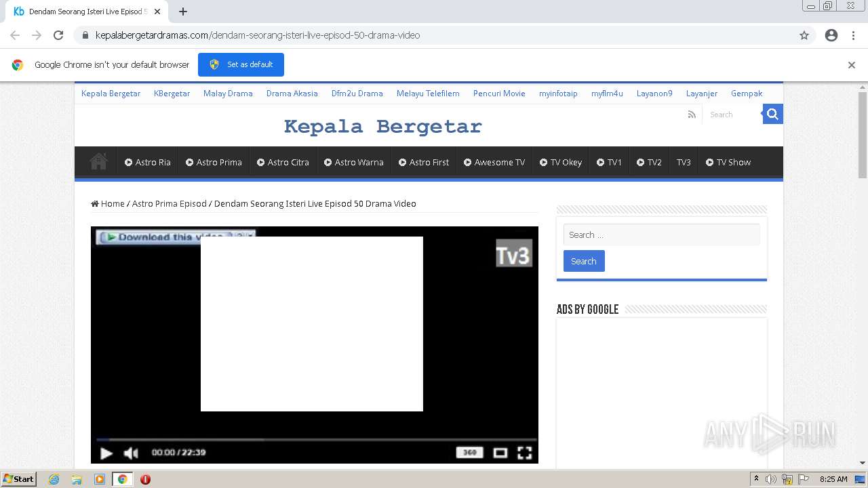Click the taskbar clock showing 8:25 AM

tap(833, 479)
